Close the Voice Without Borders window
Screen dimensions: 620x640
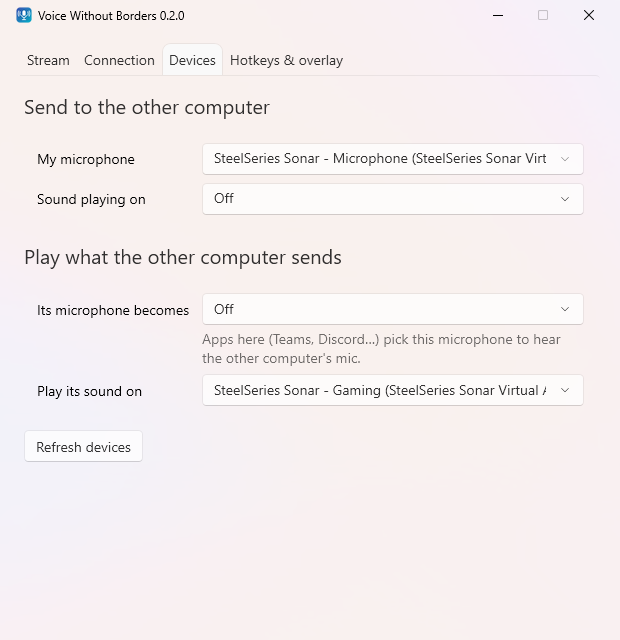[x=589, y=16]
